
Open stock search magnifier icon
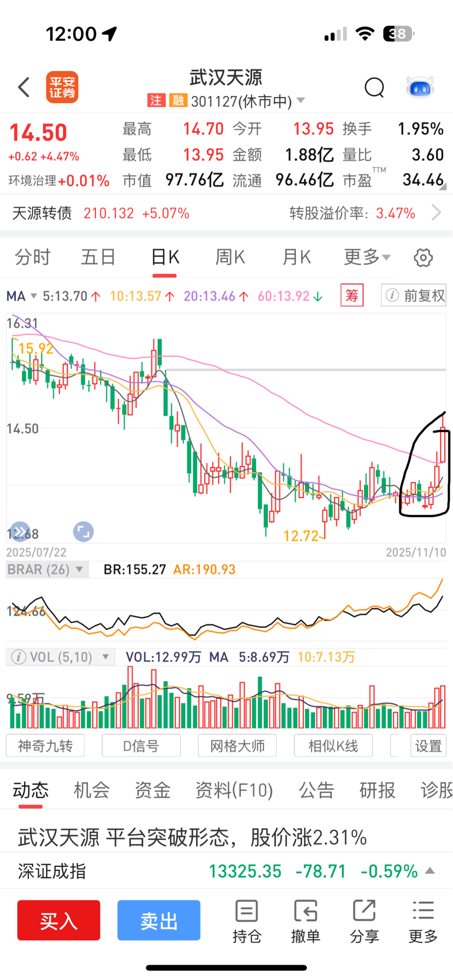374,88
